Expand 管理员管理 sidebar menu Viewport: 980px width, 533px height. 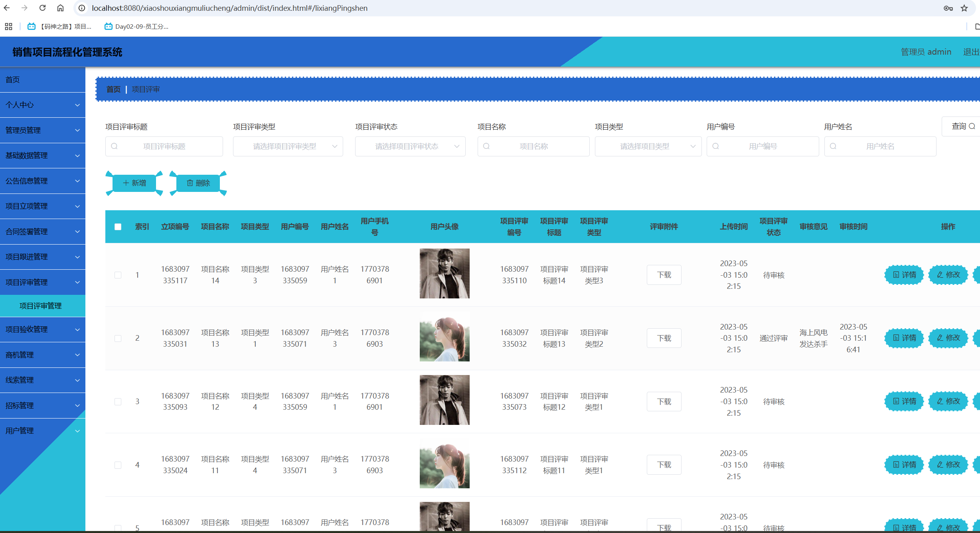coord(43,130)
